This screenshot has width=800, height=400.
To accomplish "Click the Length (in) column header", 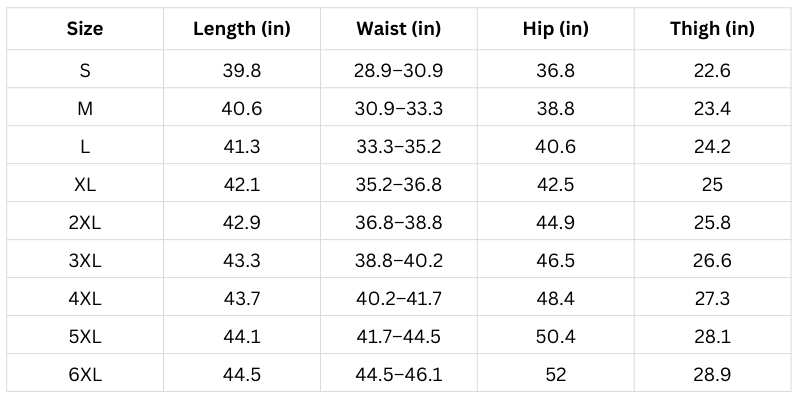I will (242, 28).
